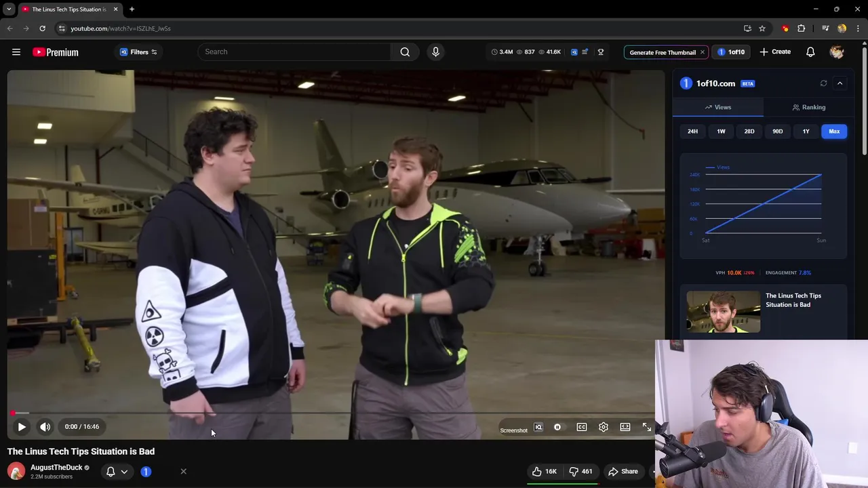Like the video (16K)
Image resolution: width=868 pixels, height=488 pixels.
coord(545,472)
